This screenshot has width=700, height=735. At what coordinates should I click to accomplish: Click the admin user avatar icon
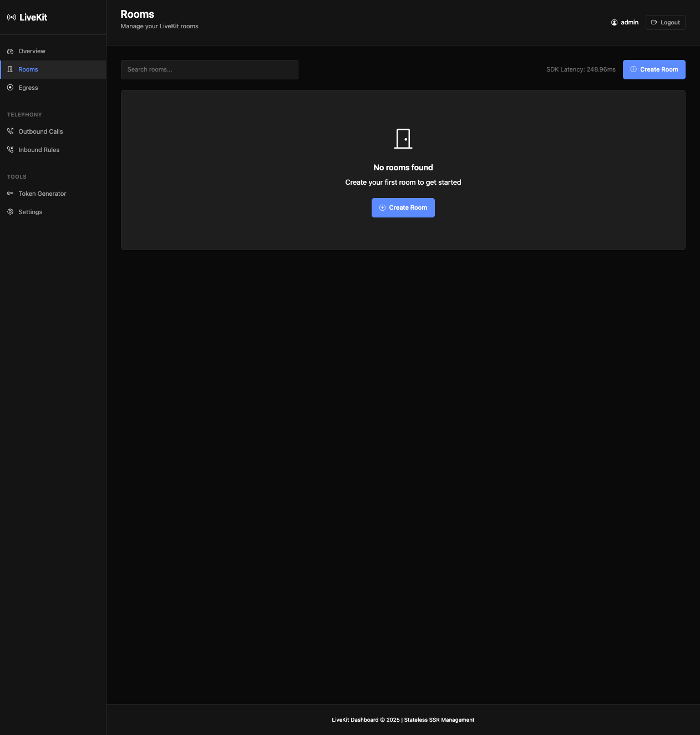tap(614, 23)
